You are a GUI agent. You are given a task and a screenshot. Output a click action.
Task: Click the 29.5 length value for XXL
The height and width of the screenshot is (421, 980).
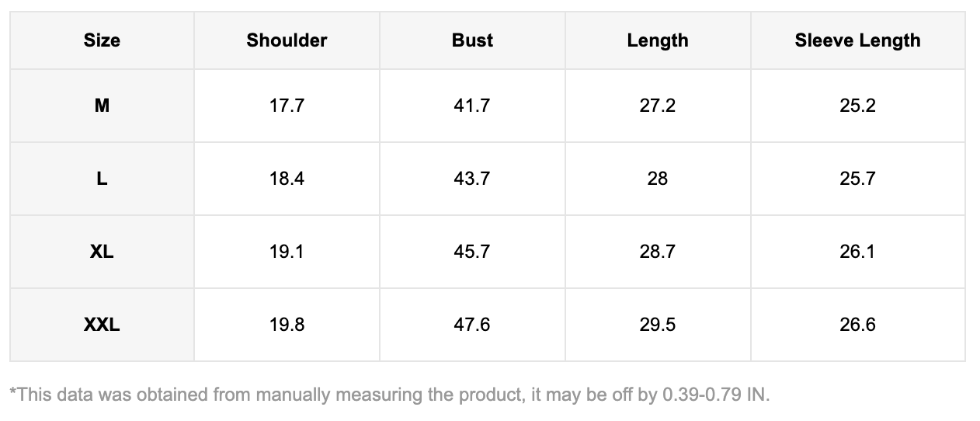point(658,325)
